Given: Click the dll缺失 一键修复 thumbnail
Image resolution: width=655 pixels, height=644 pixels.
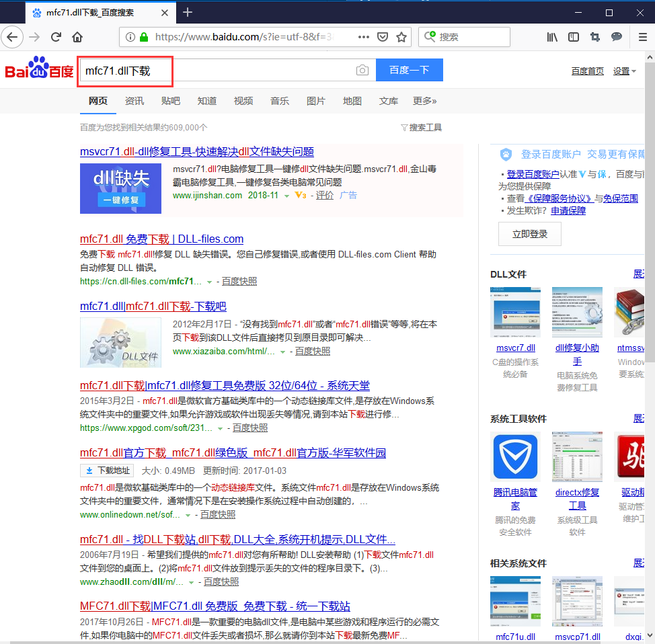Looking at the screenshot, I should [121, 188].
